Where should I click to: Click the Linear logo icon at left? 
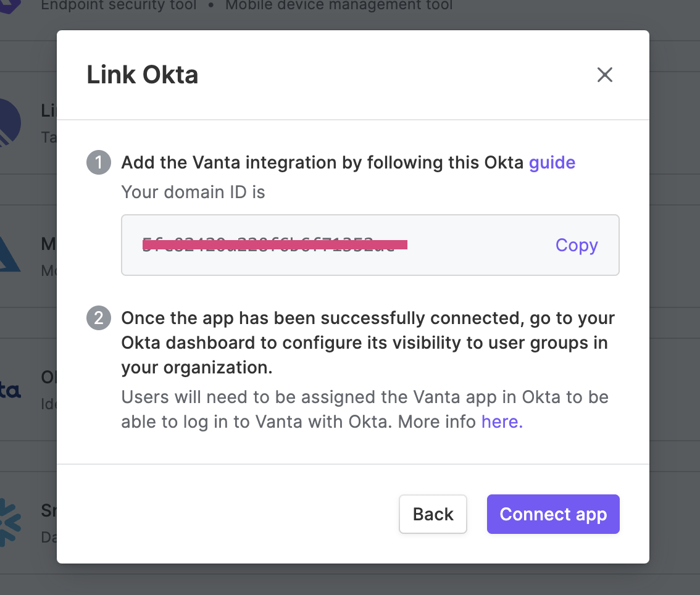coord(10,123)
